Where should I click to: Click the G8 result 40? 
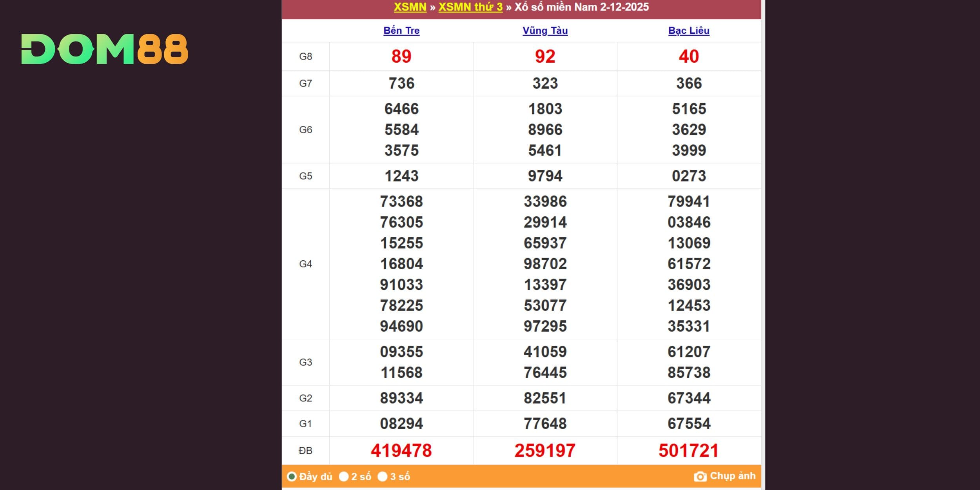click(689, 56)
